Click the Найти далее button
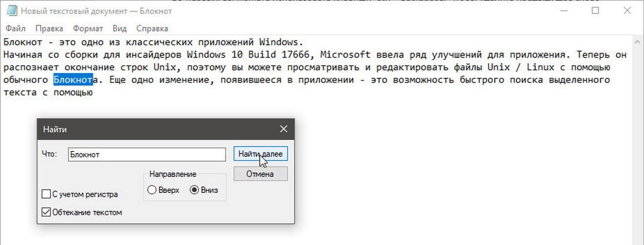The image size is (644, 245). click(261, 154)
